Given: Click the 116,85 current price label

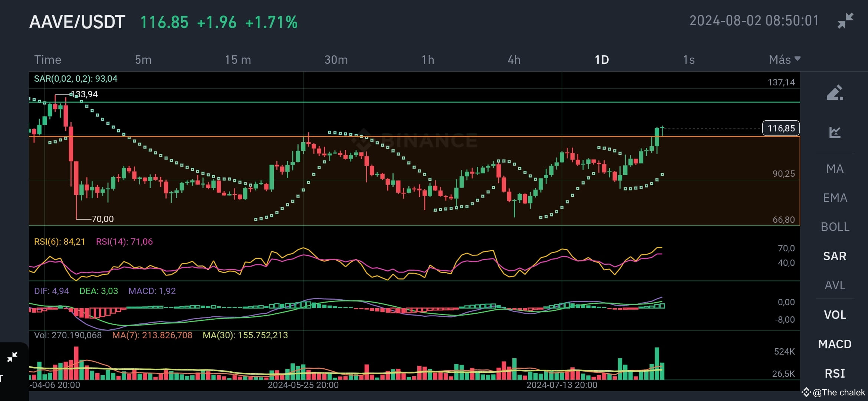Looking at the screenshot, I should coord(781,128).
